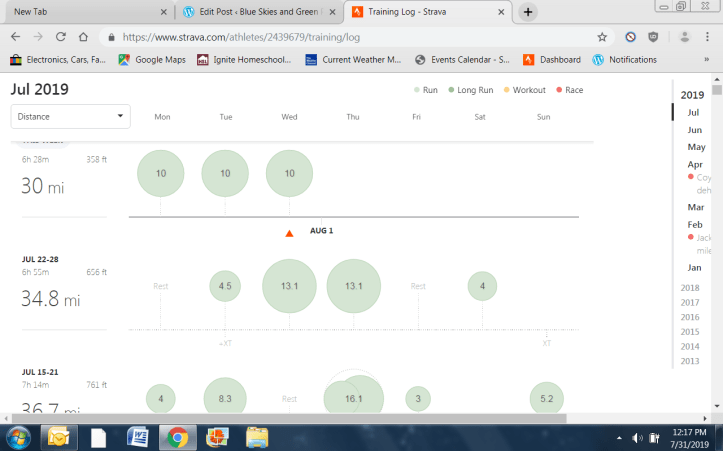Bookmark this page with the star icon
723x451 pixels.
(x=602, y=36)
